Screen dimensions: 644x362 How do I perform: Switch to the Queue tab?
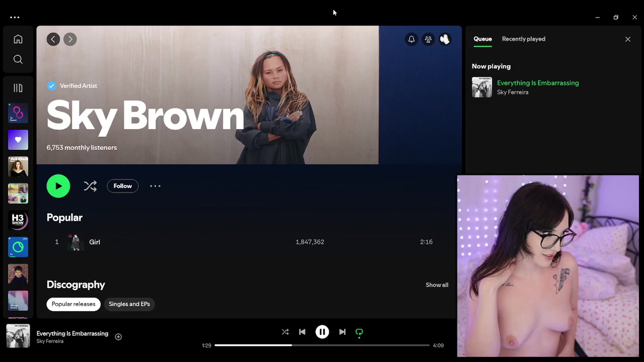click(483, 39)
